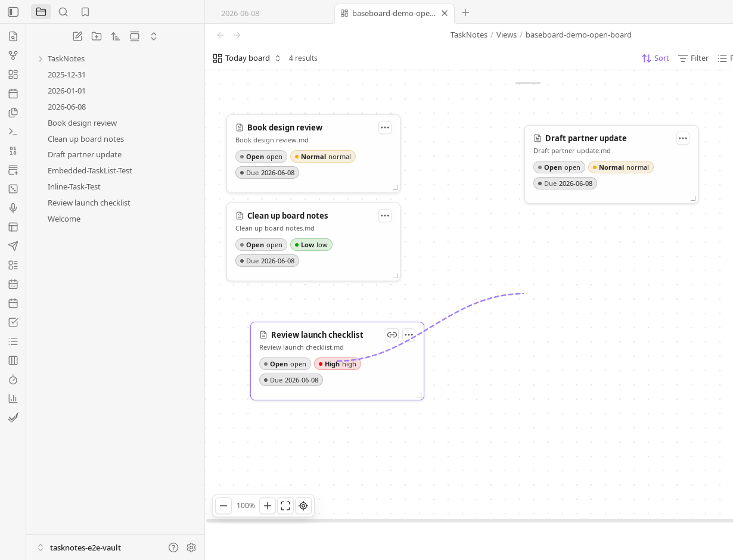Click the insert template files ribbon icon
Image resolution: width=733 pixels, height=560 pixels.
pos(13,113)
